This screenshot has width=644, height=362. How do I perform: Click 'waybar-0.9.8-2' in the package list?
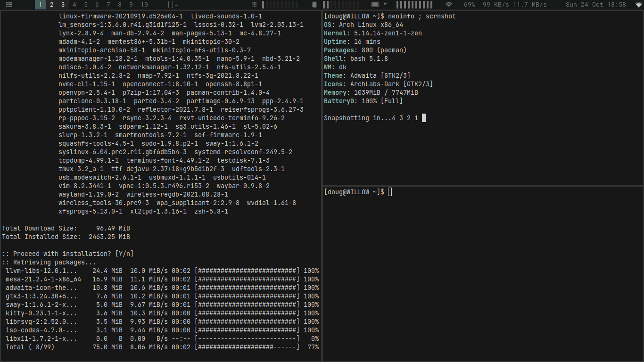coord(243,186)
